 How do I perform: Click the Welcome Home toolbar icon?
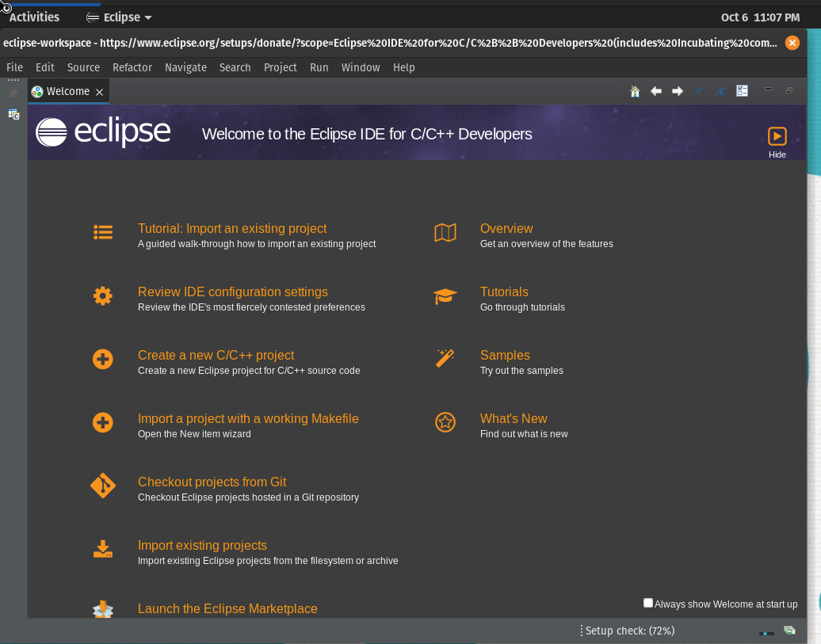635,92
